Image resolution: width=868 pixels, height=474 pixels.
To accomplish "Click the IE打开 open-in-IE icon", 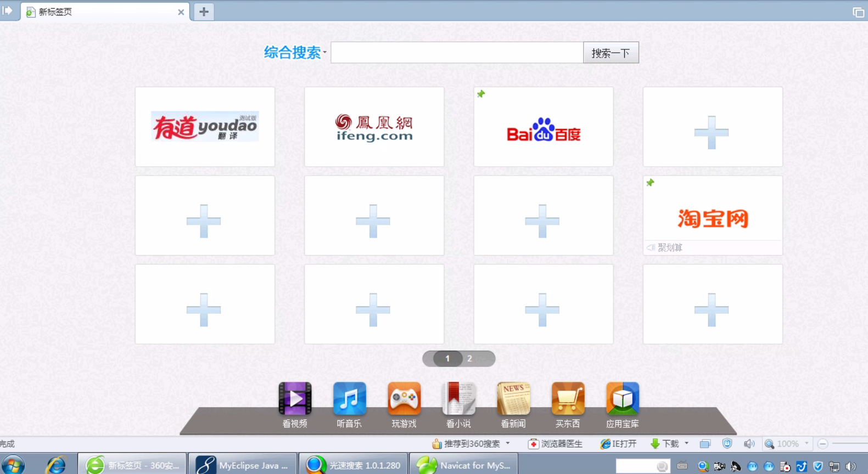I will pyautogui.click(x=605, y=444).
